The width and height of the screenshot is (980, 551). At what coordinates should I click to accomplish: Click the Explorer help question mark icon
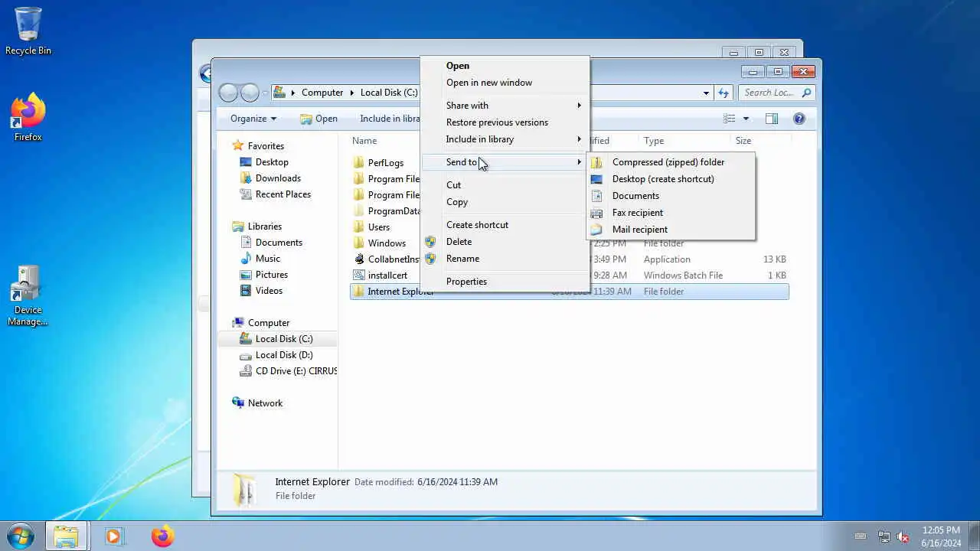799,119
